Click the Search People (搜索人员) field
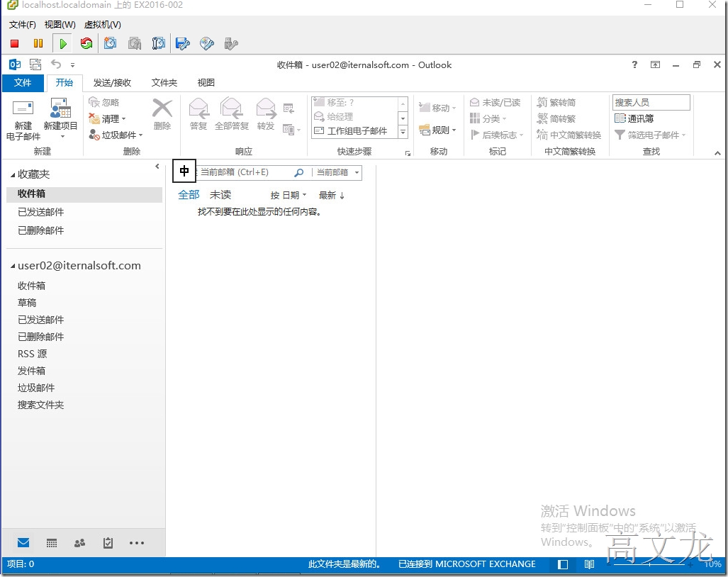The image size is (728, 577). pos(651,103)
